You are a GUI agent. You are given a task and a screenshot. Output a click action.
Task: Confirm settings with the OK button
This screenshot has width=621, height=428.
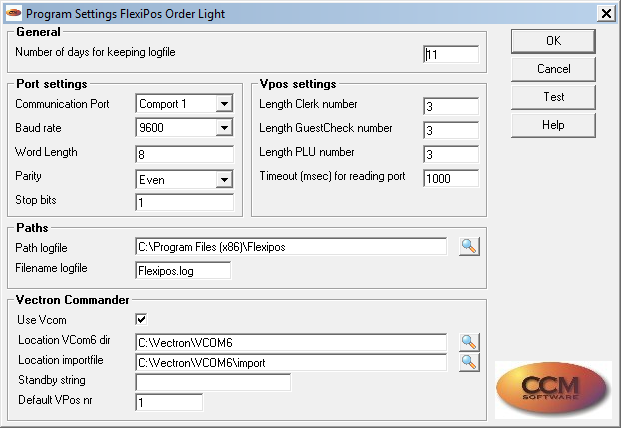[x=553, y=41]
